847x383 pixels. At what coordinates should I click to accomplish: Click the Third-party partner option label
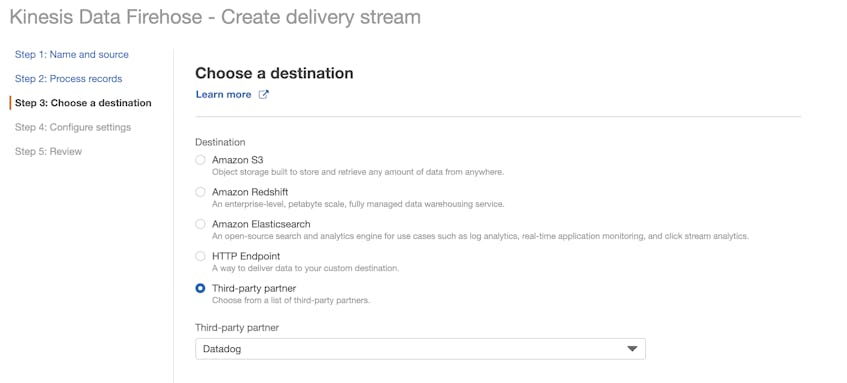(254, 288)
